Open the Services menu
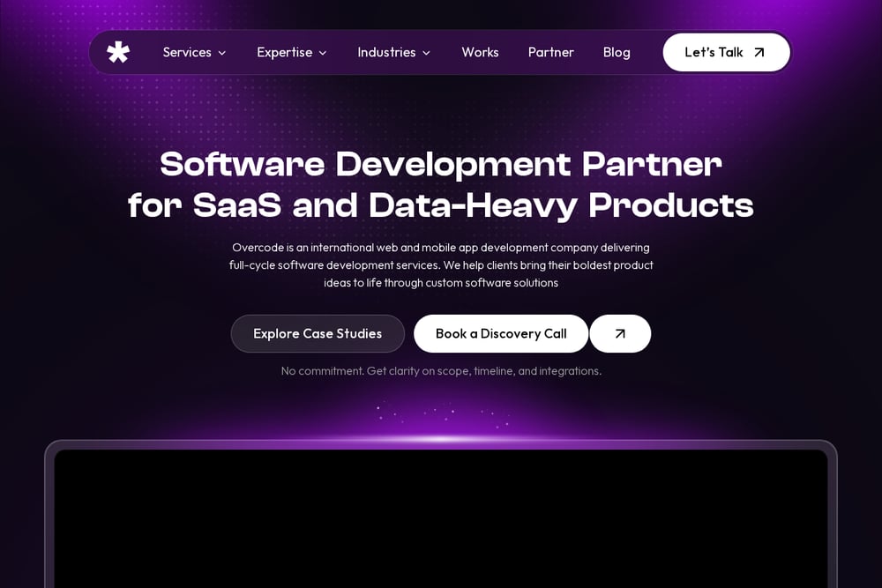Image resolution: width=882 pixels, height=588 pixels. coord(194,52)
